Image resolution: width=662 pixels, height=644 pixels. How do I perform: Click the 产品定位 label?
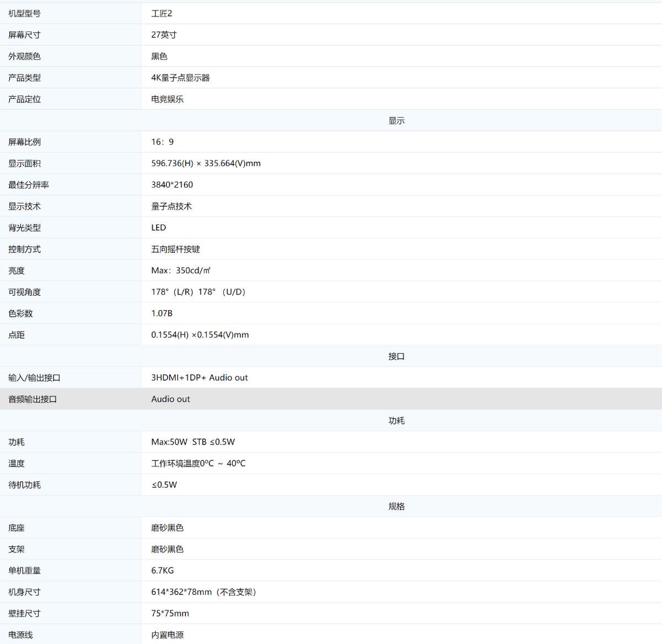24,99
